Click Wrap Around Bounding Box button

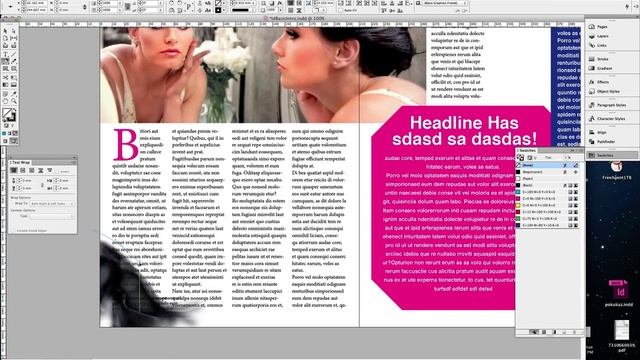pyautogui.click(x=23, y=170)
